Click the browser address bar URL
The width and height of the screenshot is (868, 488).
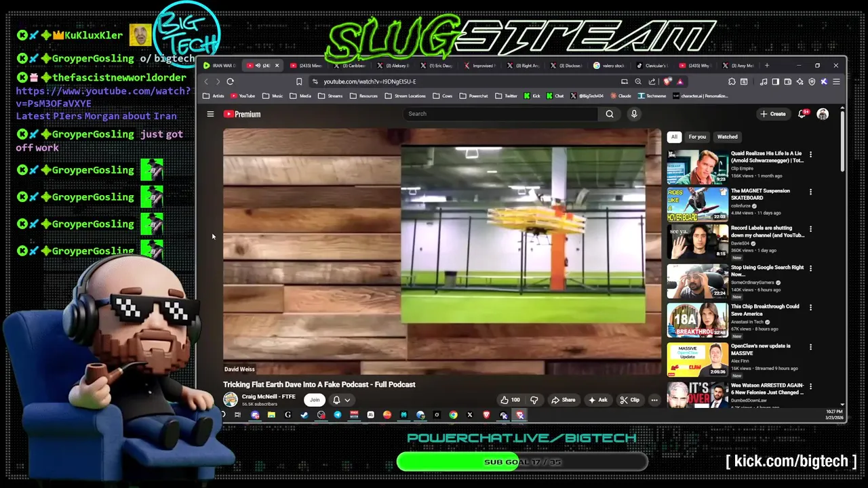tap(370, 81)
